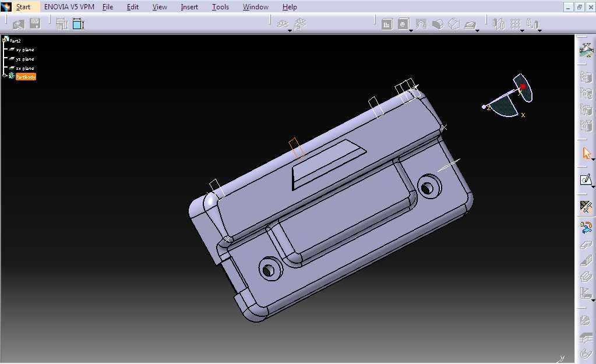Click the greyed layered-lines icon
The height and width of the screenshot is (364, 596).
[x=586, y=337]
